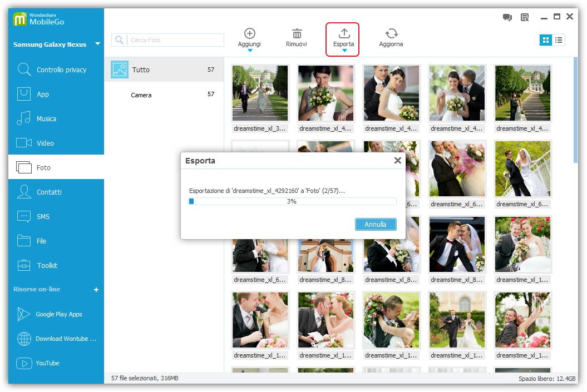Add a new Risorse on-line item with plus
Screen dimensions: 587x392
point(96,290)
